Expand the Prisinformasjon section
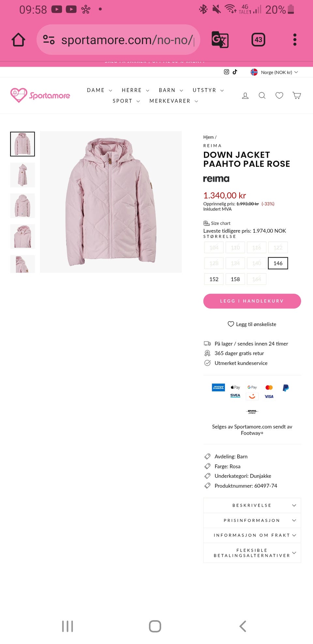The image size is (313, 644). [x=252, y=520]
